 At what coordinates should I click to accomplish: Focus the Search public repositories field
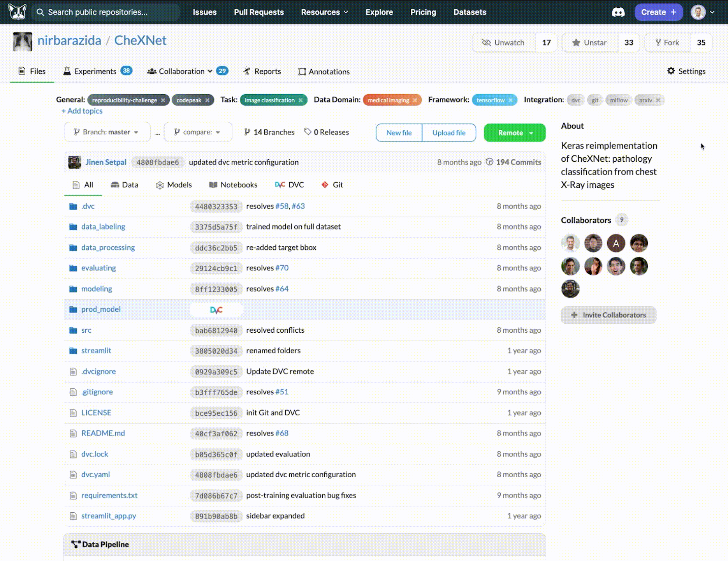coord(106,12)
